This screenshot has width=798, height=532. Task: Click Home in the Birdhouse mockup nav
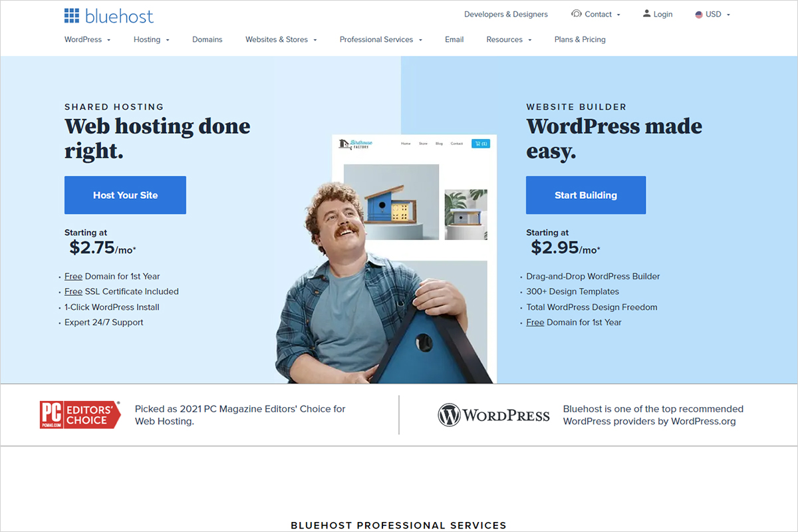[x=406, y=144]
